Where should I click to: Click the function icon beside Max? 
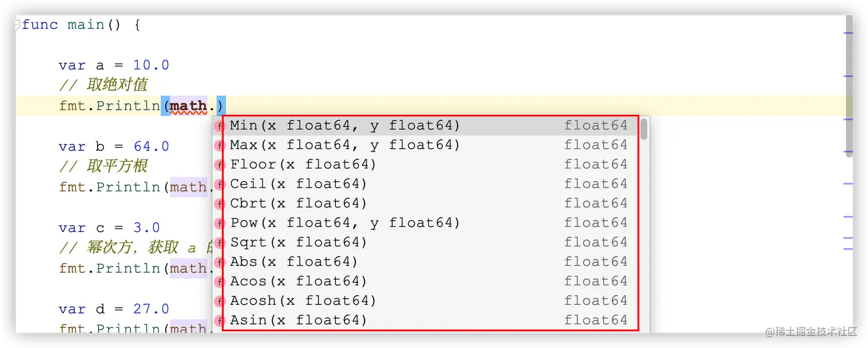click(x=219, y=145)
